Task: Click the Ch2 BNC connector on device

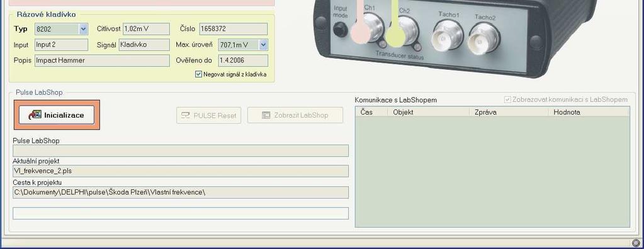Action: 407,30
